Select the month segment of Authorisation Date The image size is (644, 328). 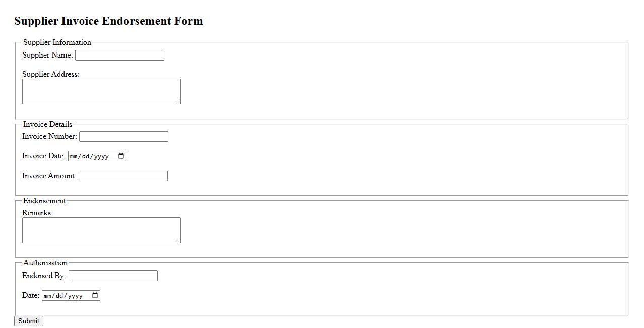click(47, 296)
